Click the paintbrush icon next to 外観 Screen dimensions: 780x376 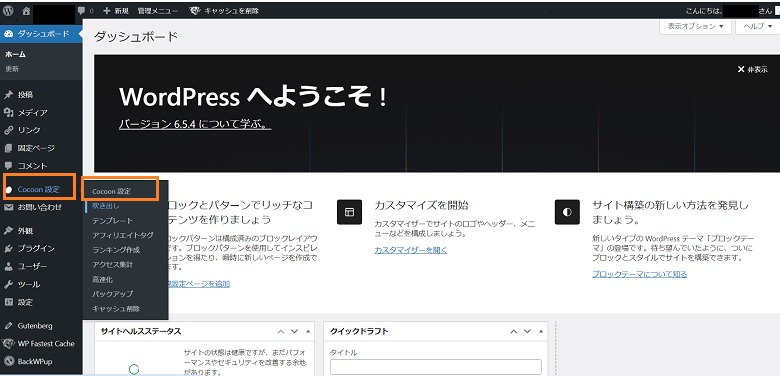point(8,231)
